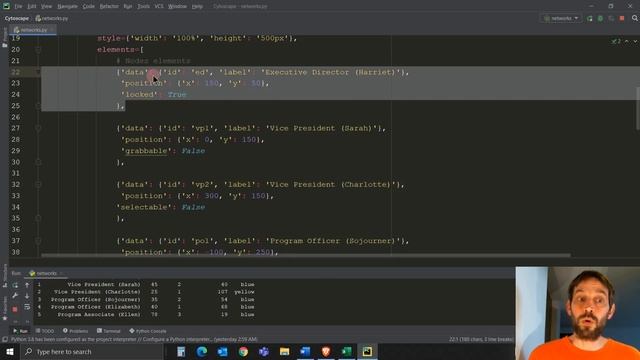Go to previous highlighted problem arrow
Image resolution: width=640 pixels, height=360 pixels.
click(x=627, y=41)
